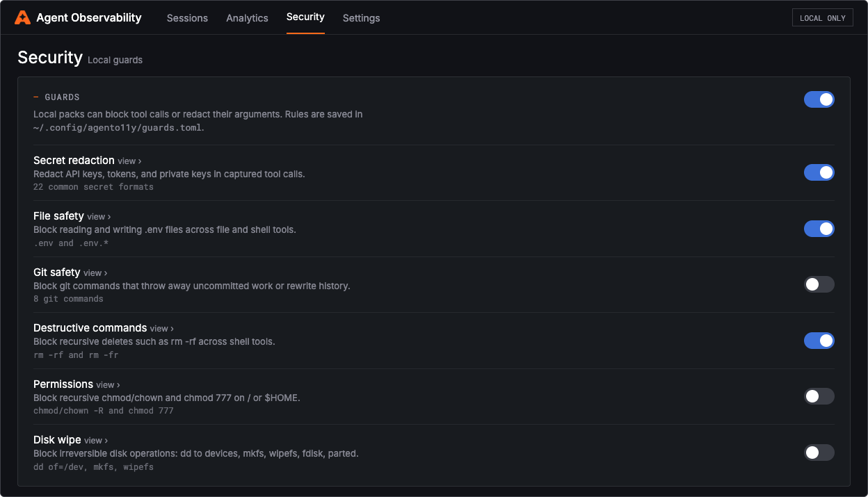Expand the Destructive commands view link

click(x=161, y=329)
